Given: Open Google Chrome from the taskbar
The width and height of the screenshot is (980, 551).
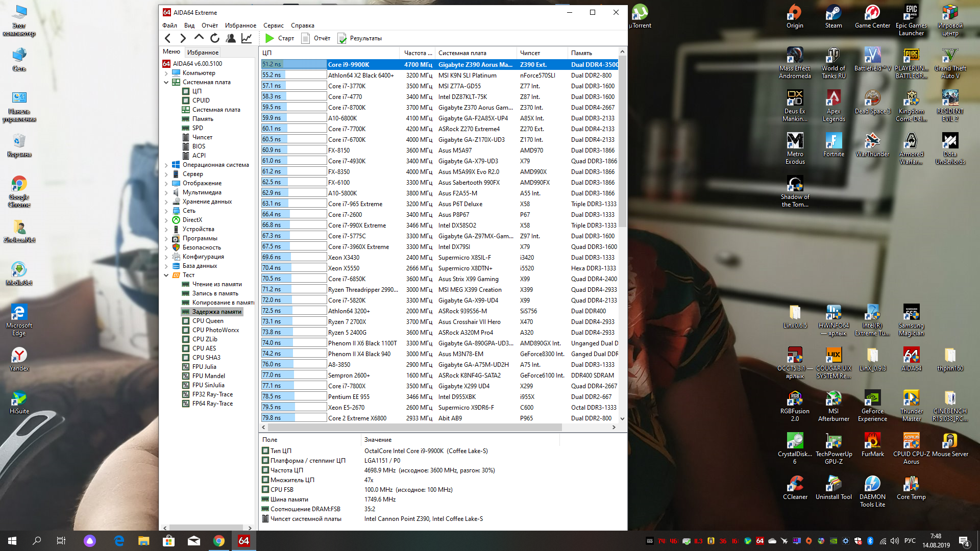Looking at the screenshot, I should click(x=219, y=541).
